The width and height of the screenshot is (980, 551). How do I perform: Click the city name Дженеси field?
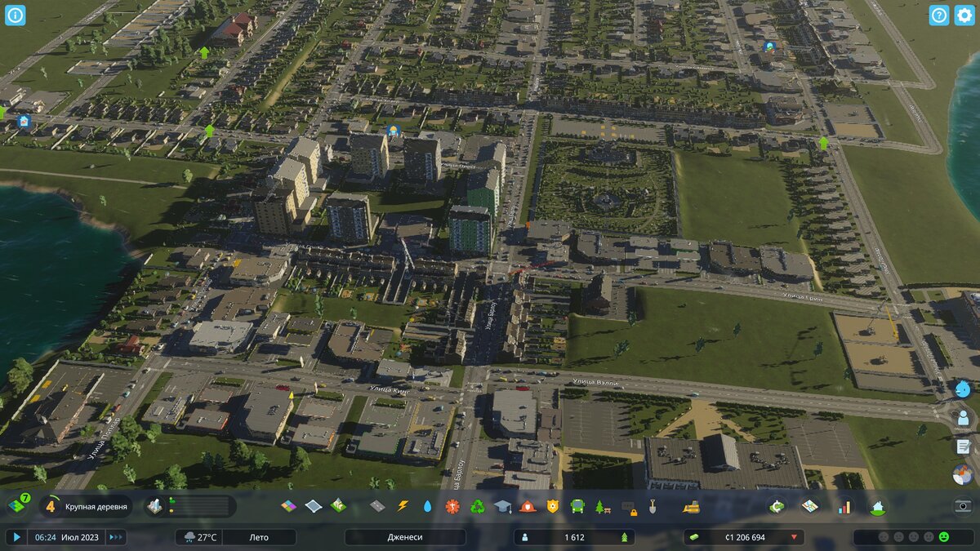pos(405,537)
